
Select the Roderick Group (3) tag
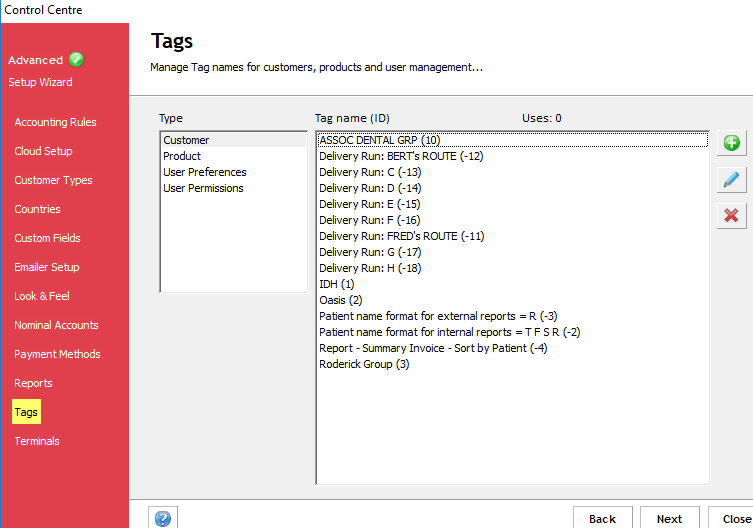tap(364, 364)
